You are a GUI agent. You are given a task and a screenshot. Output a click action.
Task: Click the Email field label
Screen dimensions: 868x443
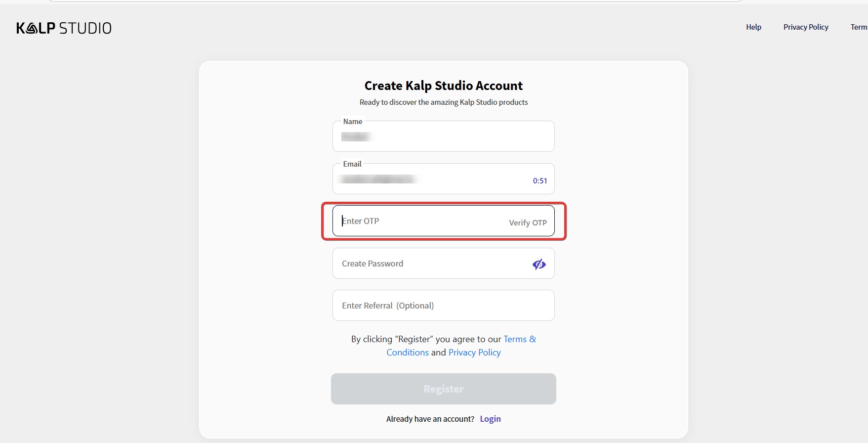(352, 164)
